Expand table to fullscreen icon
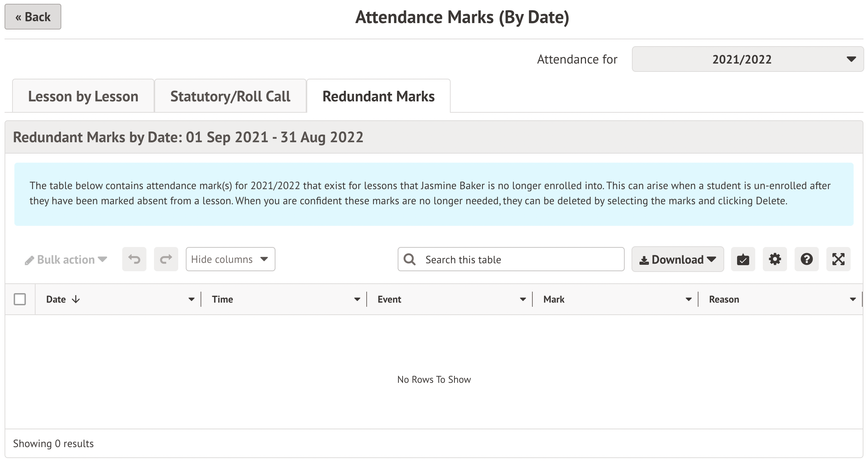Screen dimensions: 868x463 point(838,259)
